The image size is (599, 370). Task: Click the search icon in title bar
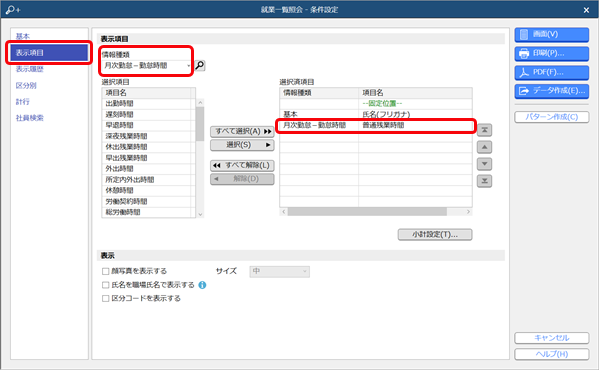point(13,10)
